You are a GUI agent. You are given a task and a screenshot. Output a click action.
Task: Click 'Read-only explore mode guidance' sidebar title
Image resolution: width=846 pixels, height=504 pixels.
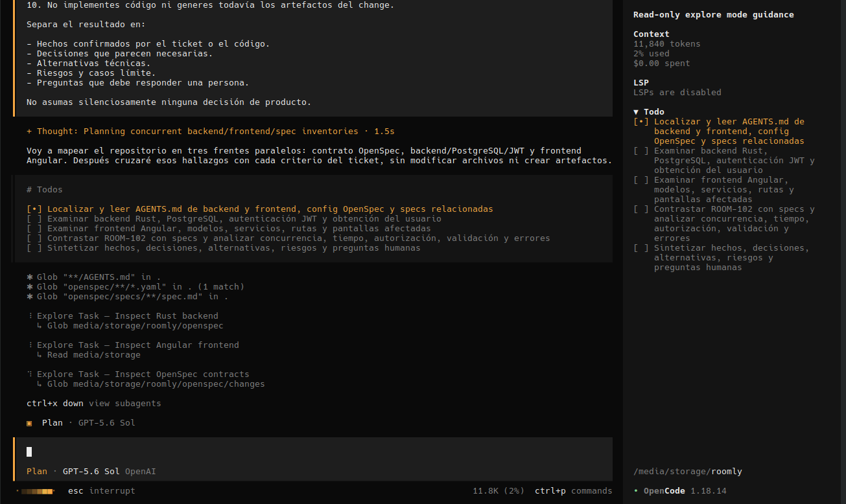point(714,14)
